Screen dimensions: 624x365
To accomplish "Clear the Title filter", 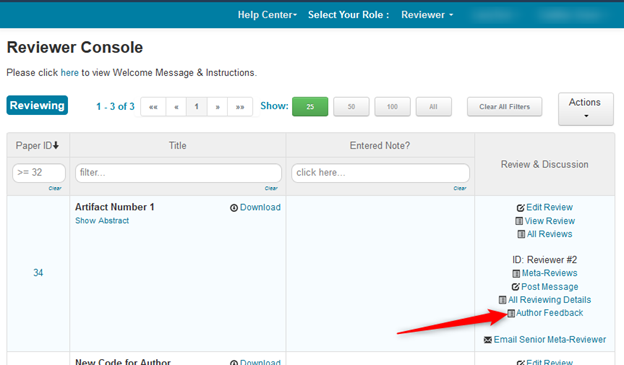I will pyautogui.click(x=271, y=188).
